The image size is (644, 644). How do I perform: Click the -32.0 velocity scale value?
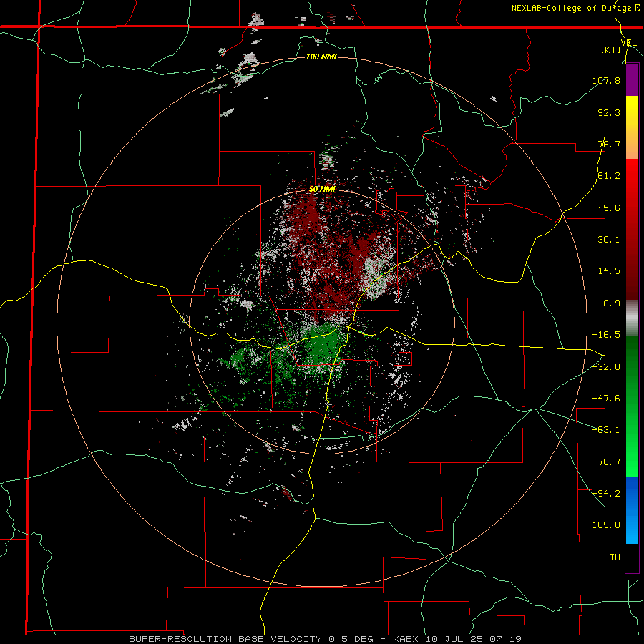pos(606,367)
